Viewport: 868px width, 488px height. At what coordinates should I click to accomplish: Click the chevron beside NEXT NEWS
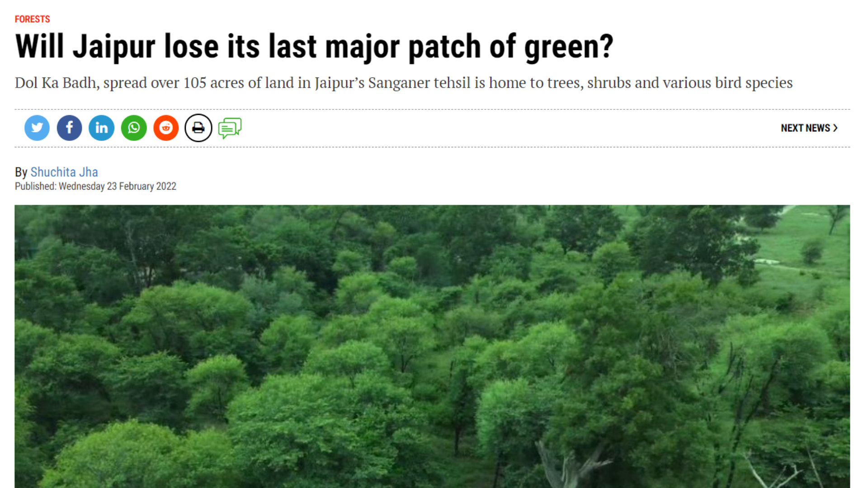[835, 128]
